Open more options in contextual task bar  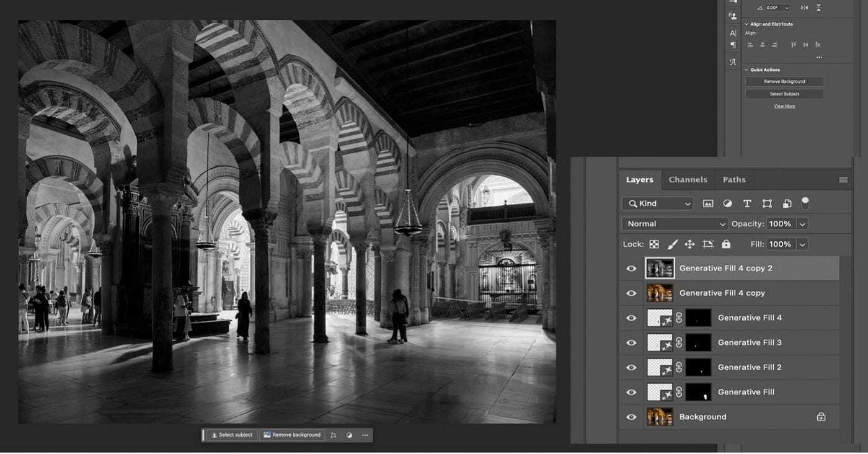365,435
